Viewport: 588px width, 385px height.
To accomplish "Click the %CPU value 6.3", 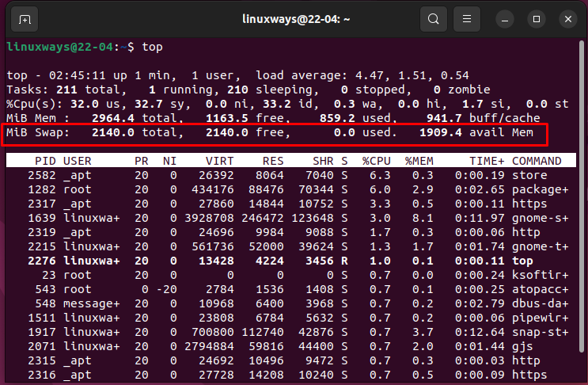I will (380, 175).
